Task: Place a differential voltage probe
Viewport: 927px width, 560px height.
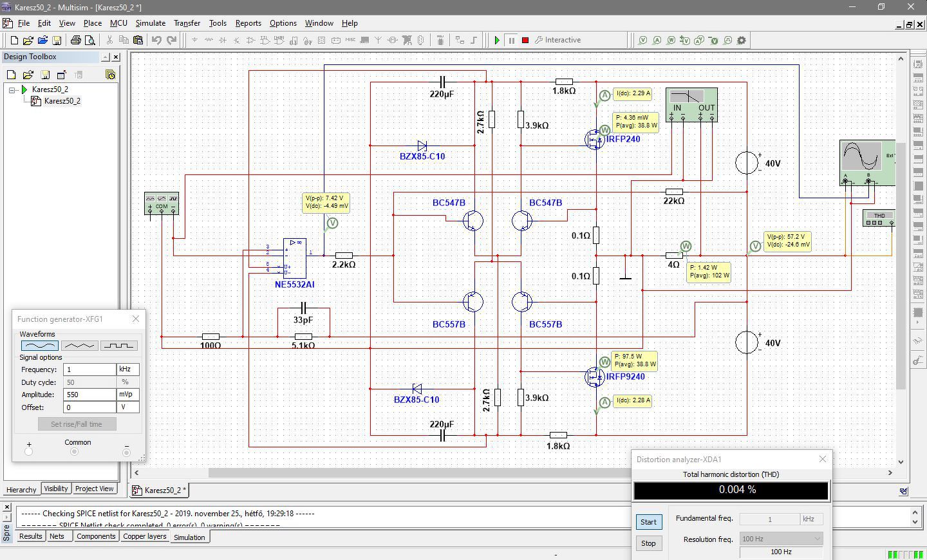Action: (x=685, y=40)
